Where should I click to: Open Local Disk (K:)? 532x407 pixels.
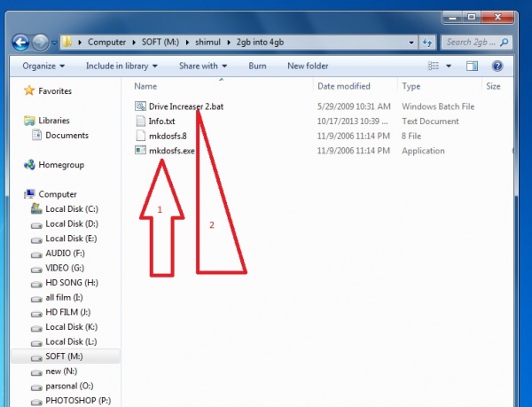click(x=71, y=327)
